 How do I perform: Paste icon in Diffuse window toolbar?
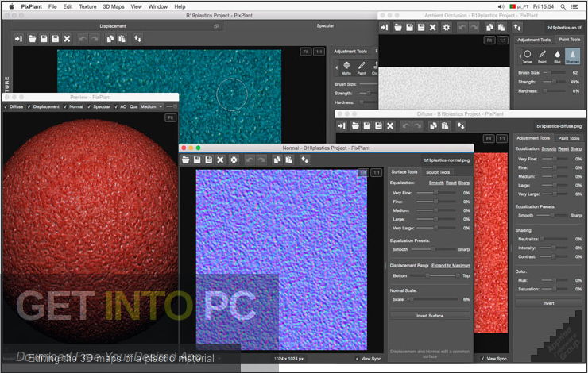(445, 126)
